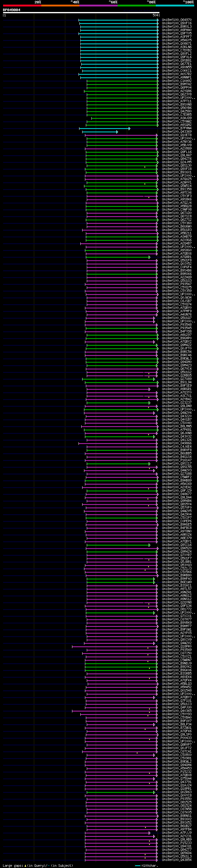Select hit UniRef100_Q9XFI6
The height and width of the screenshot is (868, 197).
point(177,23)
